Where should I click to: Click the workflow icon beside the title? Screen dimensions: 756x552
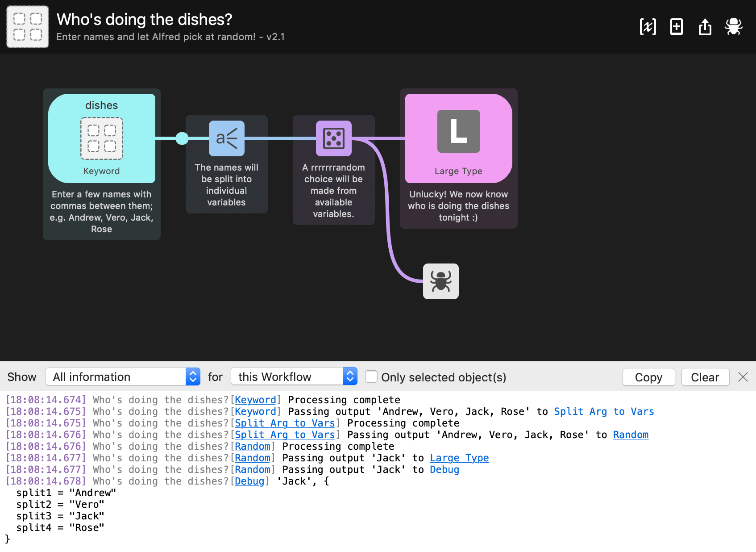tap(27, 27)
